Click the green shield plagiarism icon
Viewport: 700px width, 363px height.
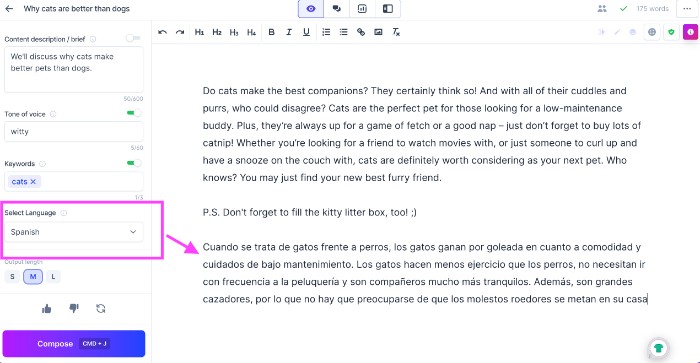[x=671, y=32]
